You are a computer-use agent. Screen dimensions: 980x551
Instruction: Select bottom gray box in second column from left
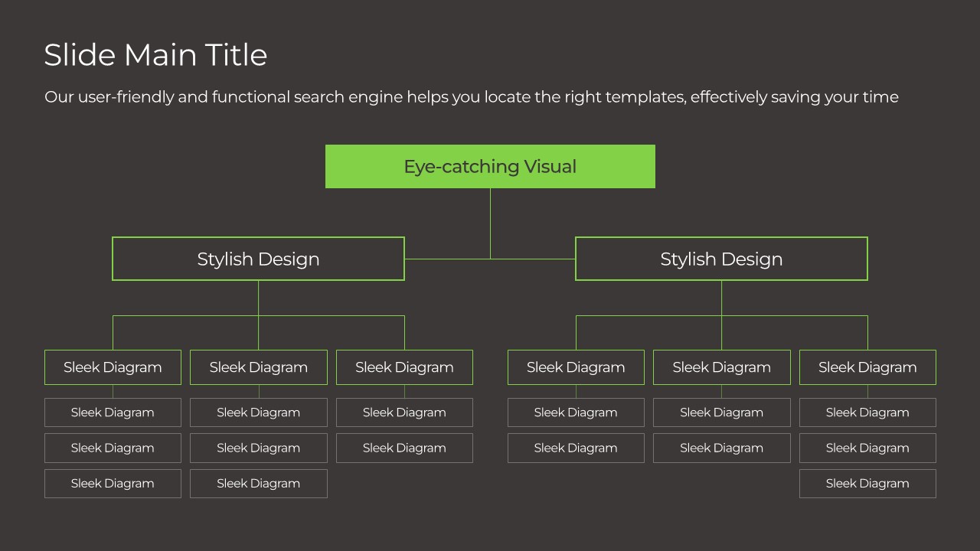pos(259,484)
